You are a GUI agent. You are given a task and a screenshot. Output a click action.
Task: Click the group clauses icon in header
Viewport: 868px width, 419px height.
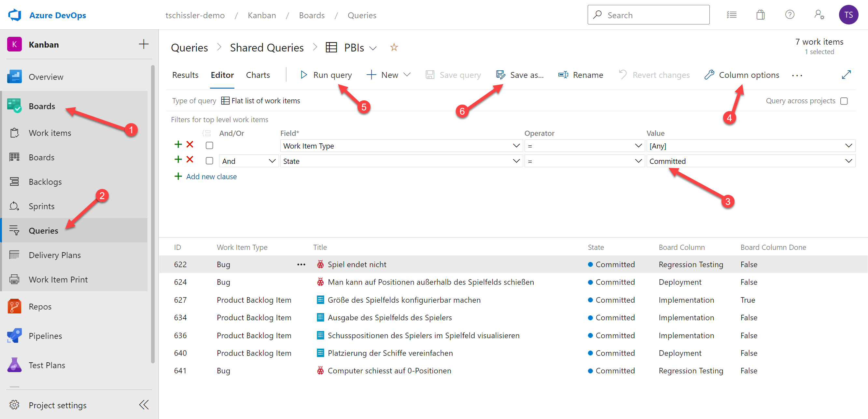pyautogui.click(x=206, y=133)
